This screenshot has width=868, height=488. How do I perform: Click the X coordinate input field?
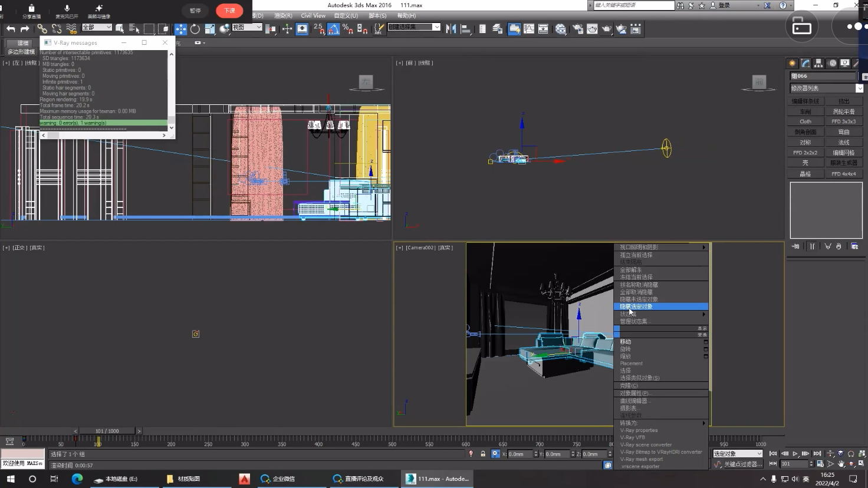click(x=520, y=454)
